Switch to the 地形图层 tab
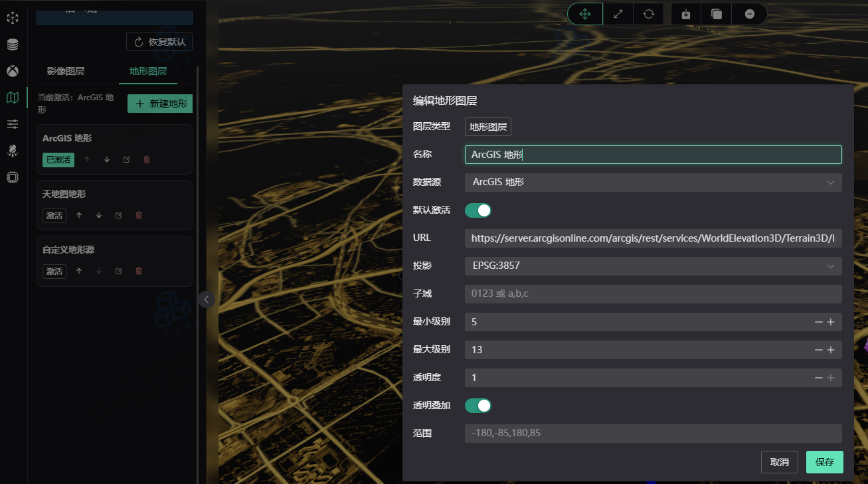 tap(148, 70)
